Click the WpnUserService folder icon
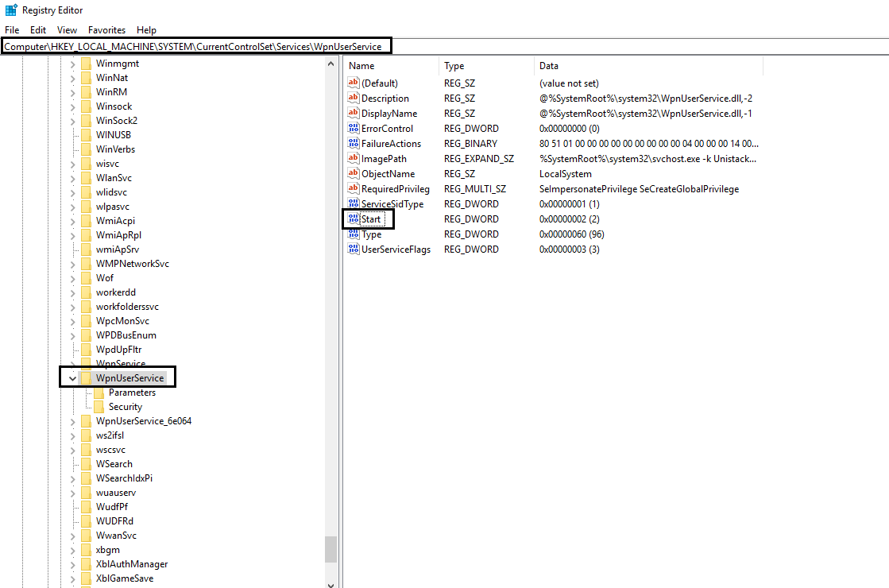The height and width of the screenshot is (588, 889). 86,378
